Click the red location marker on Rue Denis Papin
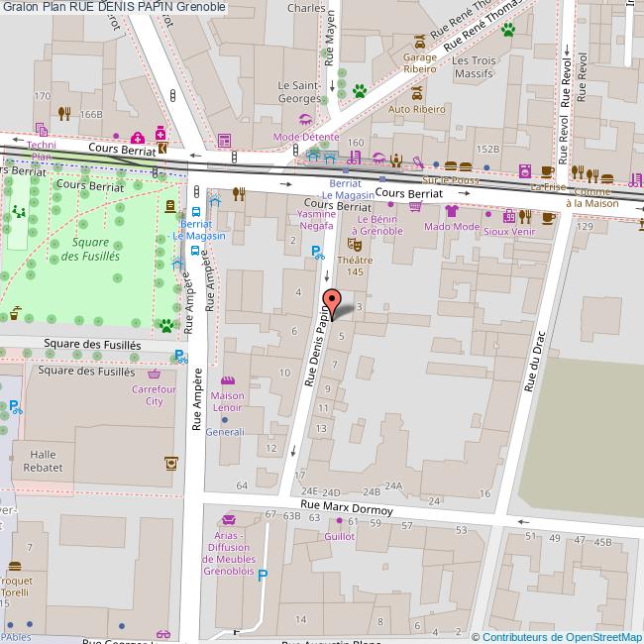Image resolution: width=644 pixels, height=644 pixels. click(333, 303)
